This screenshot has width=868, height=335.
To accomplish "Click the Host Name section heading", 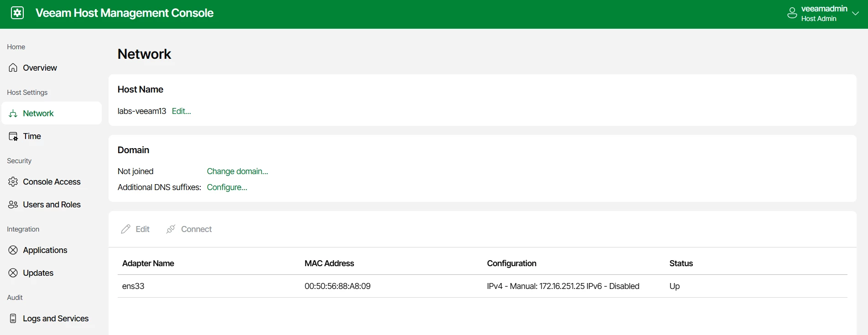I will [x=140, y=89].
